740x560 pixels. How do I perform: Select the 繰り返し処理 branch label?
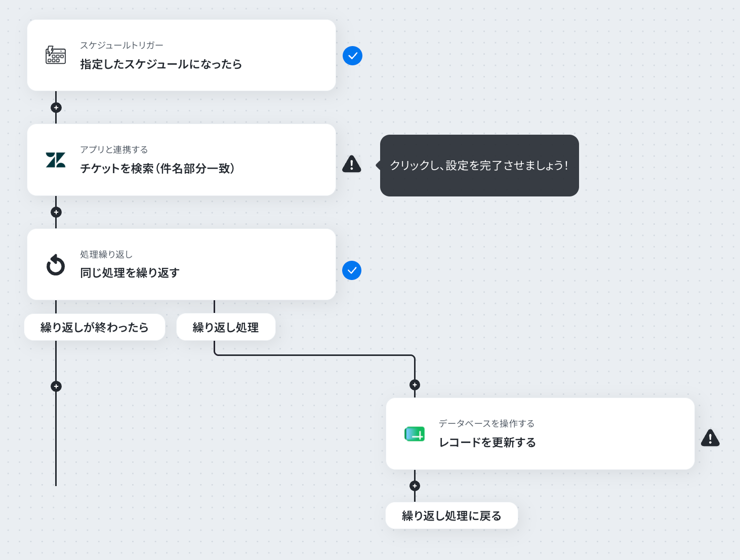click(x=226, y=327)
